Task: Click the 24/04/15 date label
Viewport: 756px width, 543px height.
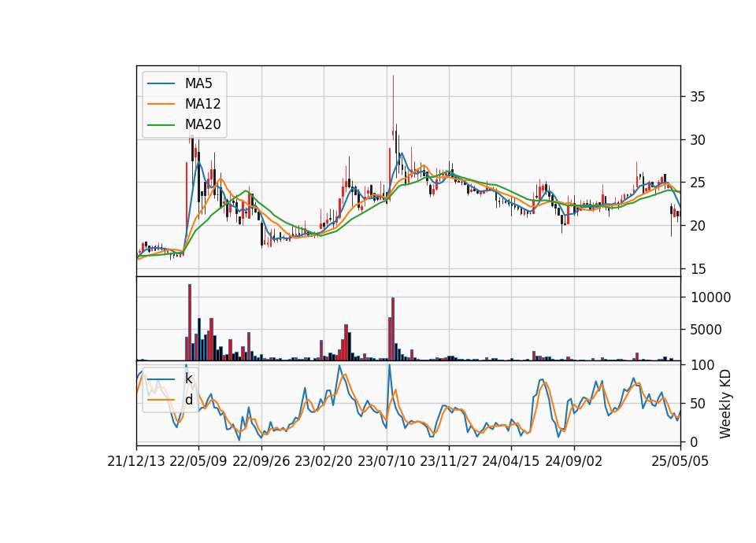Action: pos(511,461)
